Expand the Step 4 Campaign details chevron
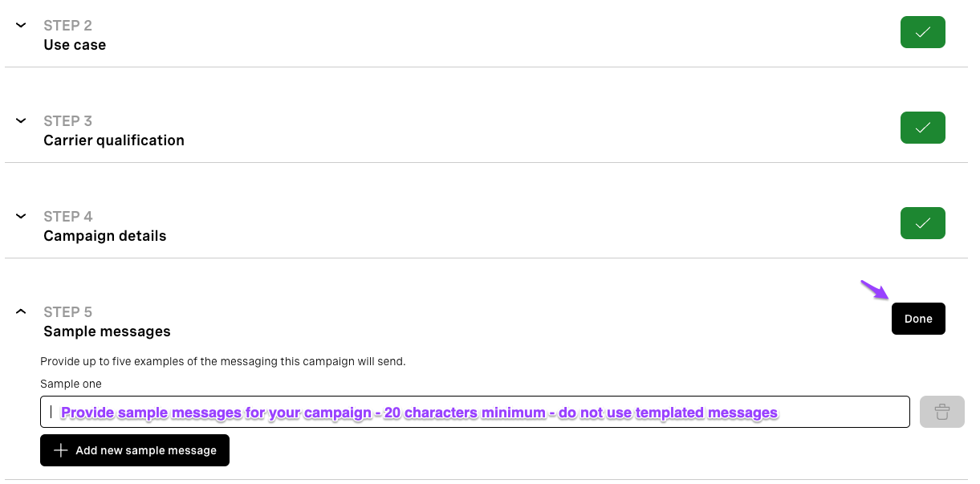This screenshot has height=484, width=980. [22, 216]
